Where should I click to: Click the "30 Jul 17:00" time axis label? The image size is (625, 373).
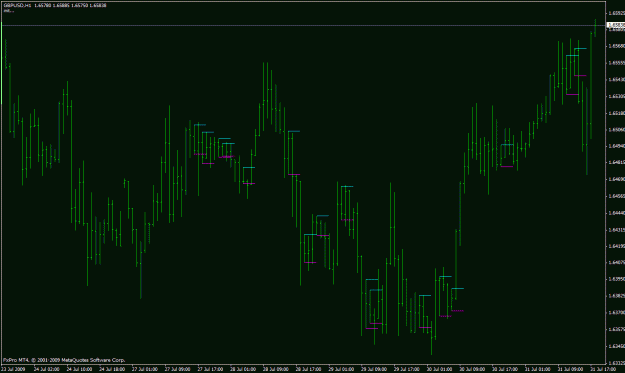tap(504, 369)
